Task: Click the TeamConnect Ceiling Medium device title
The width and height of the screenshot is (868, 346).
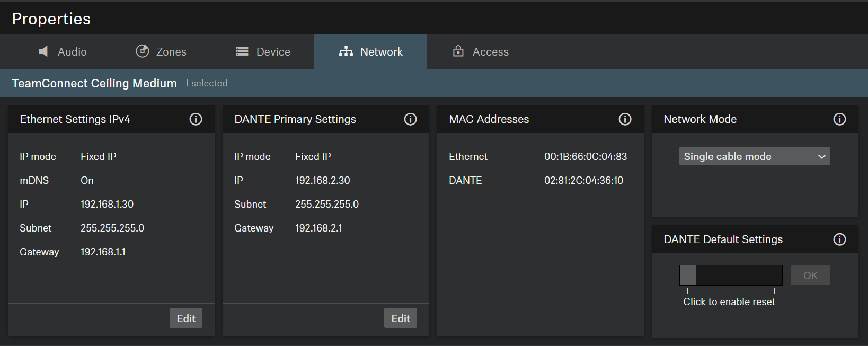Action: (94, 83)
